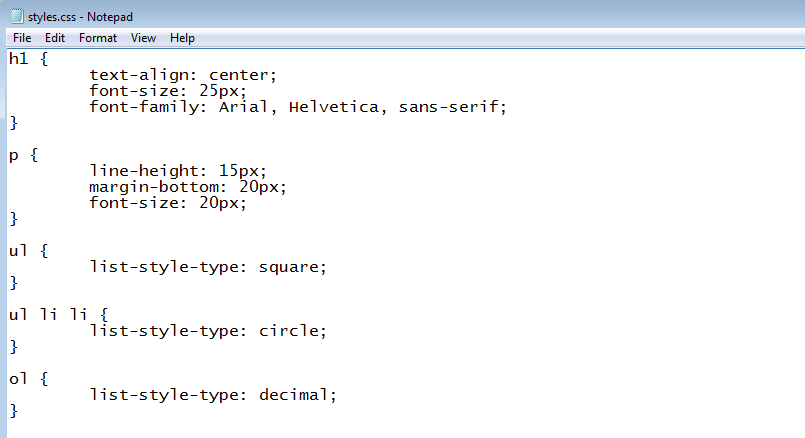Click on the 'ol {' selector line
805x438 pixels.
pyautogui.click(x=29, y=379)
